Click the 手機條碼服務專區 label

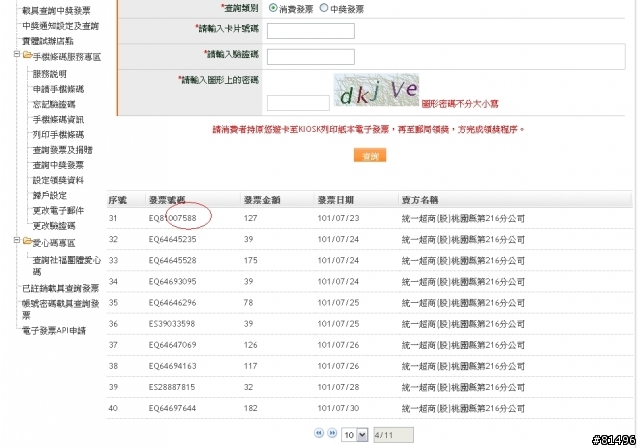(67, 57)
